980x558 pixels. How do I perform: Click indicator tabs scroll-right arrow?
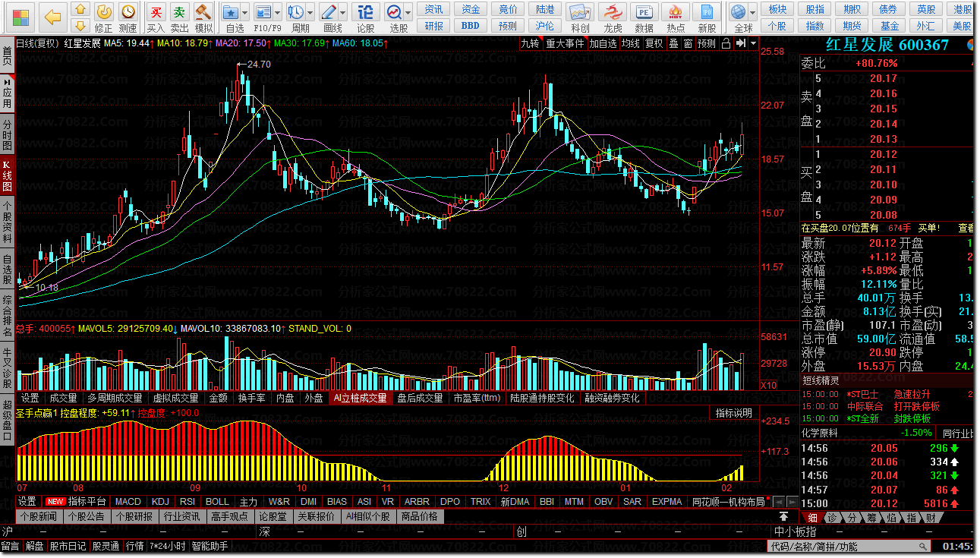792,502
